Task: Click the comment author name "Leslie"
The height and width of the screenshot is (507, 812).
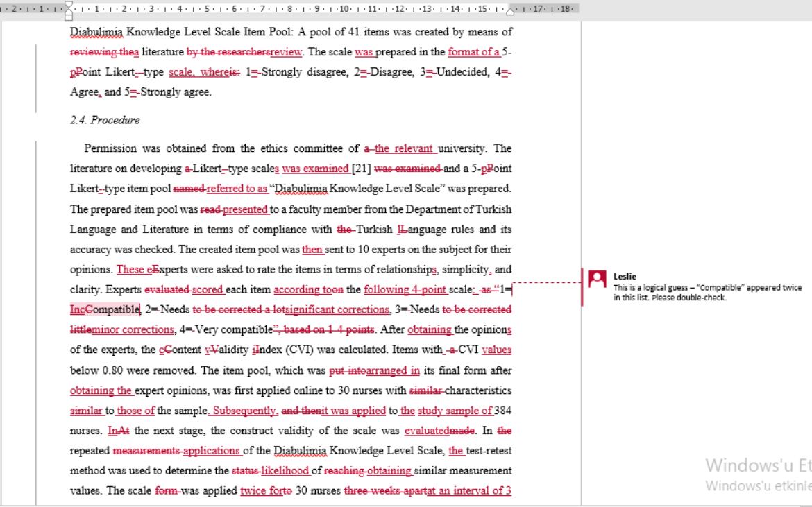Action: pos(625,276)
